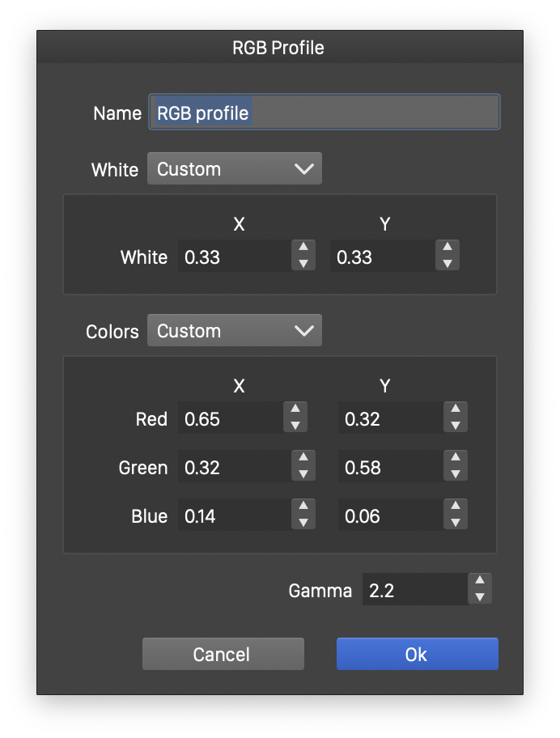Increase the White Y value with up arrow
560x738 pixels.
point(448,248)
